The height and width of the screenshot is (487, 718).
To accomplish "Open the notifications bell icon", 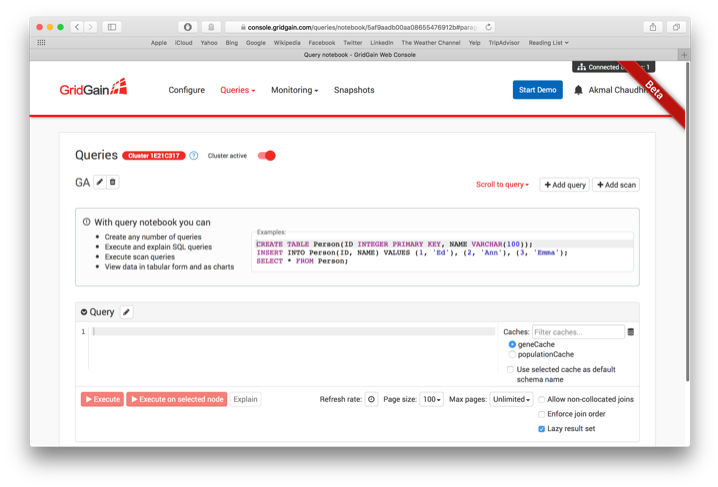I will (x=578, y=90).
